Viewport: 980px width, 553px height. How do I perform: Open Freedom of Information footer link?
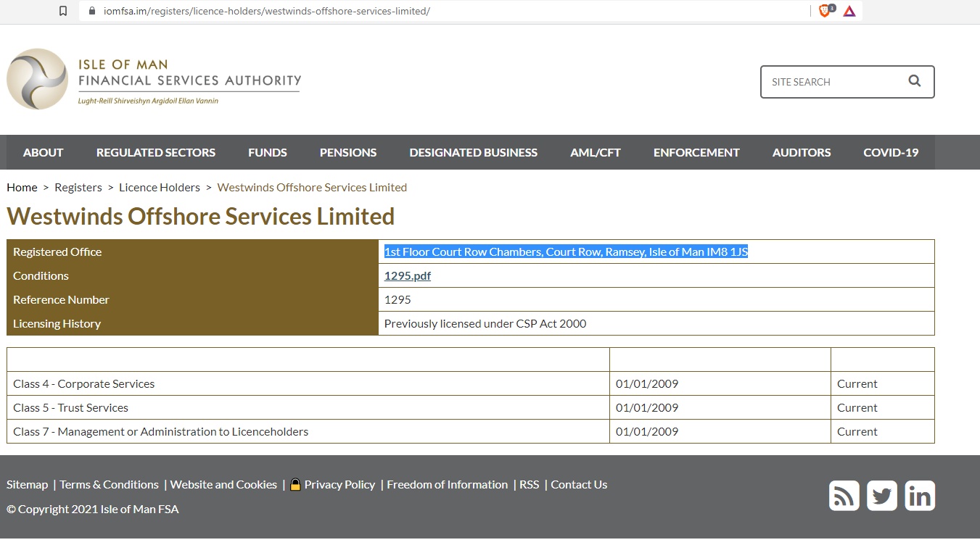447,484
